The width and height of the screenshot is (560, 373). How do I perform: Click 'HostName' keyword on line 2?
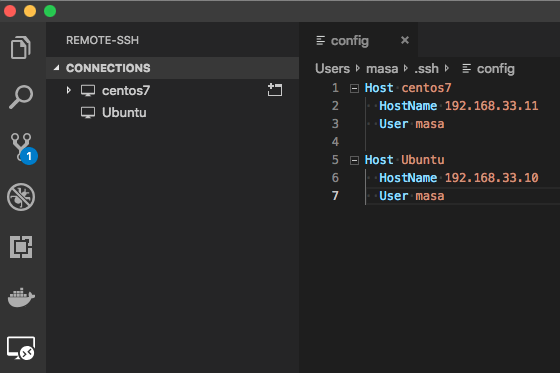[408, 106]
